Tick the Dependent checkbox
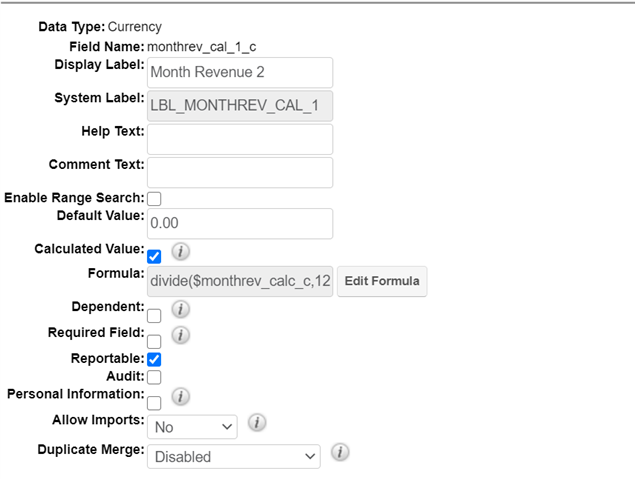 154,316
